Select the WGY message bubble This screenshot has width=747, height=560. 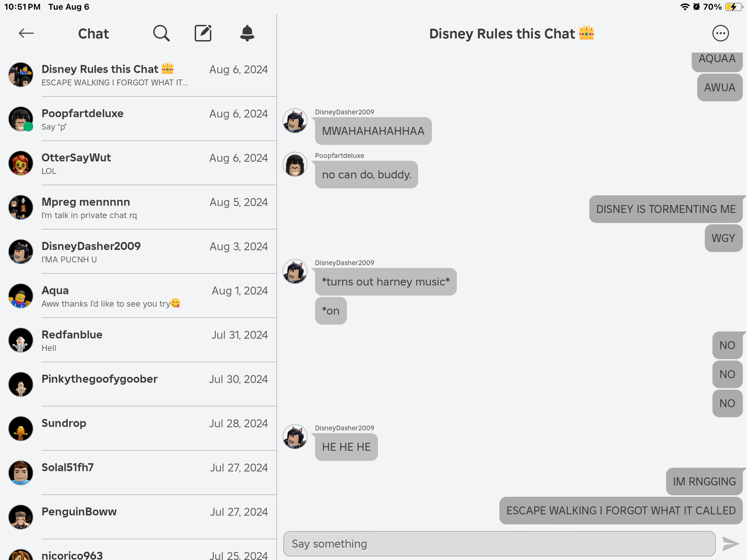724,238
